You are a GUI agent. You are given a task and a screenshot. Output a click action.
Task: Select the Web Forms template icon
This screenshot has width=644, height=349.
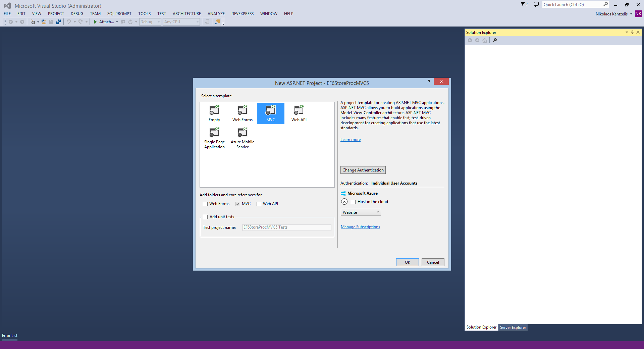point(243,110)
